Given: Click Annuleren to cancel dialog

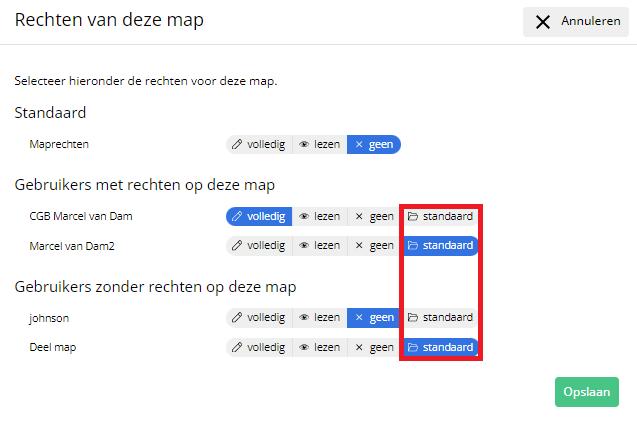Looking at the screenshot, I should (x=575, y=21).
